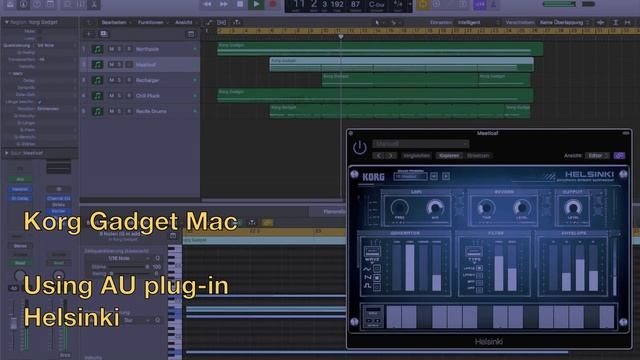This screenshot has height=360, width=640.
Task: Record-enable the Recife Drums track
Action: (x=129, y=111)
